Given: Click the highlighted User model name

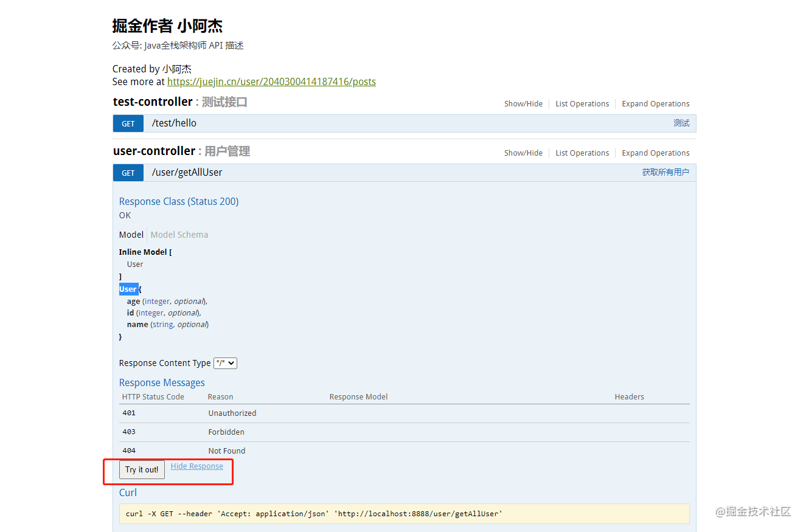Looking at the screenshot, I should pos(128,289).
